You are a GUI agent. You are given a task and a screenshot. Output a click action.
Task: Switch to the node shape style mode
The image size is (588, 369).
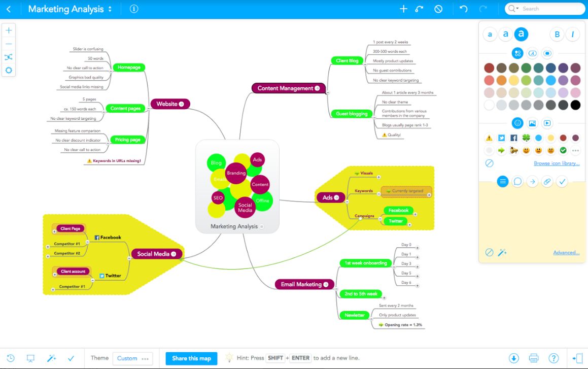[547, 53]
